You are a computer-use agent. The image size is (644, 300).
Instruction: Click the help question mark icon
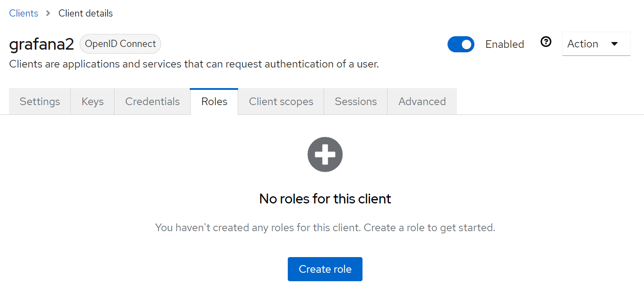[x=546, y=42]
